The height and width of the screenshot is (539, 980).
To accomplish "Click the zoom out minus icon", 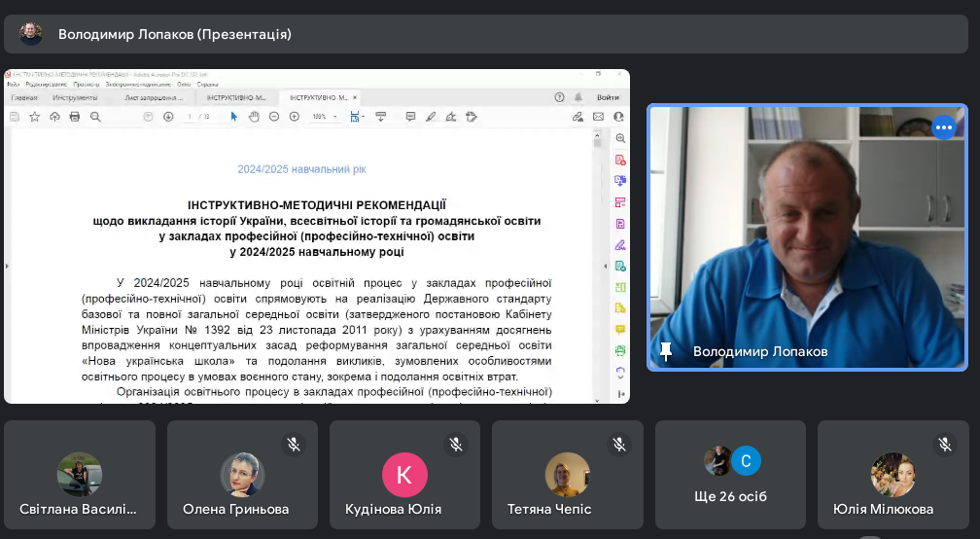I will (274, 117).
